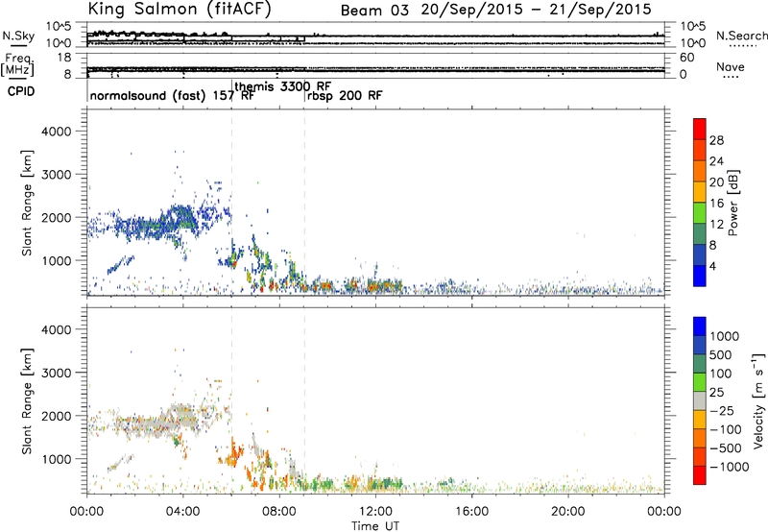The width and height of the screenshot is (768, 532).
Task: Click the date range '20/Sep/2015 – 21/Sep/2015'
Action: click(x=537, y=10)
